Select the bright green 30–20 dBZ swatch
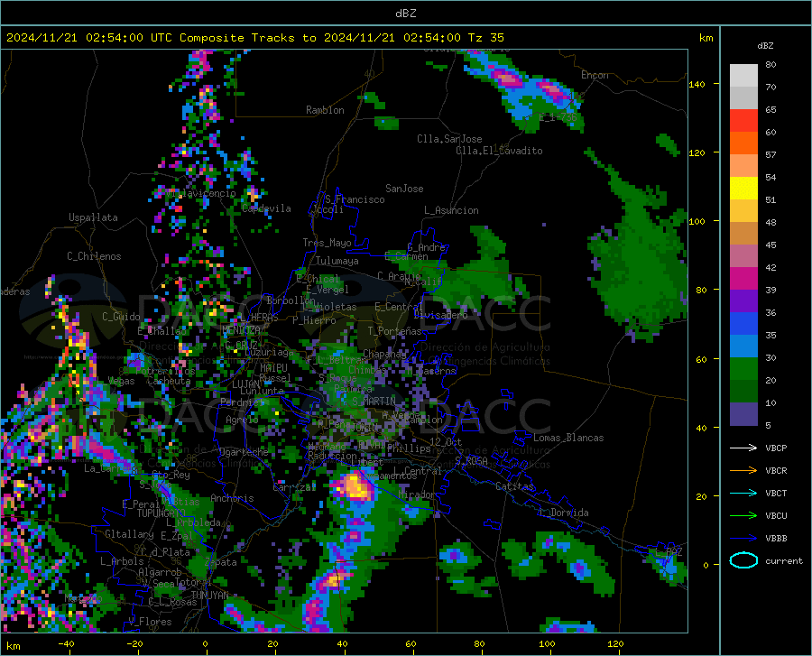812x656 pixels. [x=743, y=369]
